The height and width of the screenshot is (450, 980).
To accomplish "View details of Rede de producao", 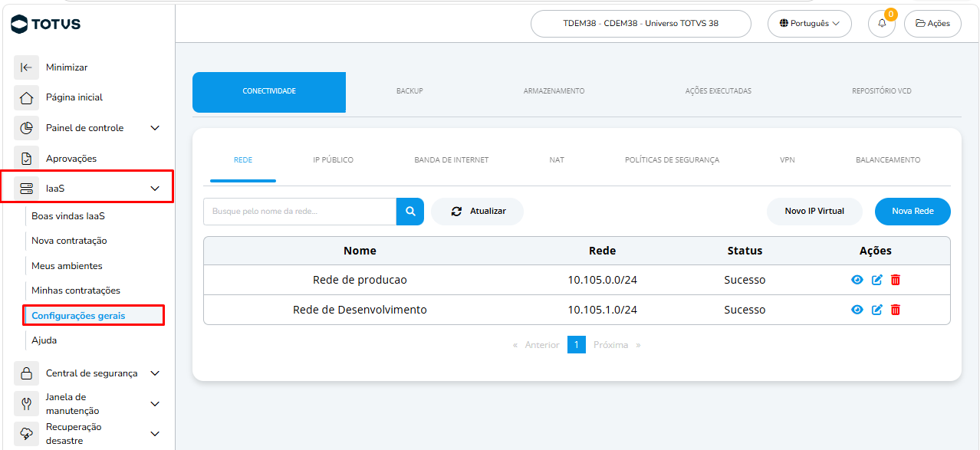I will point(857,280).
